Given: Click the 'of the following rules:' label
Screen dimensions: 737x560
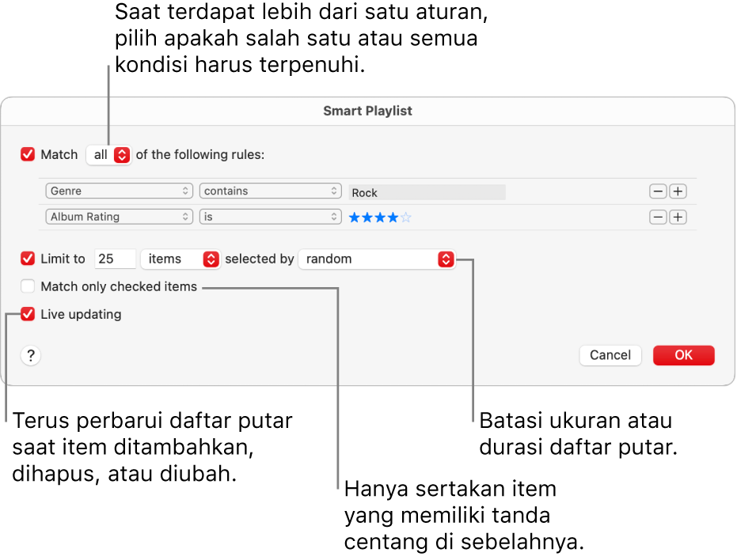Looking at the screenshot, I should [x=200, y=154].
